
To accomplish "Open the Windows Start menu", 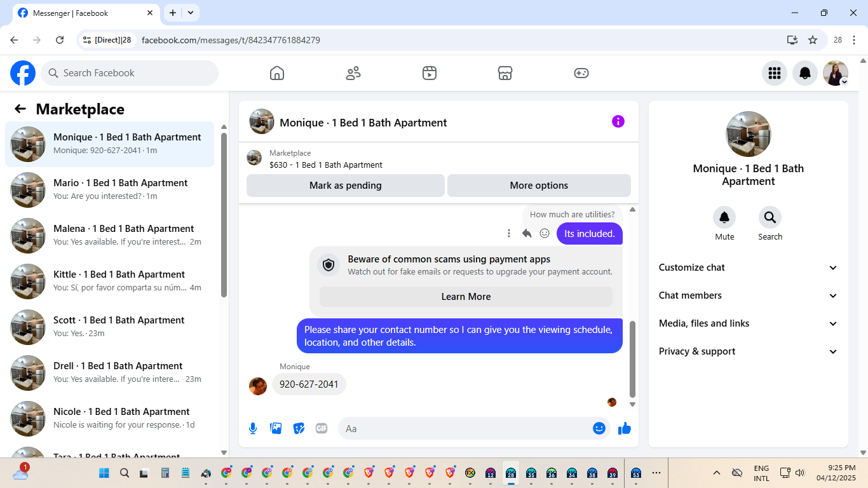I will [104, 473].
